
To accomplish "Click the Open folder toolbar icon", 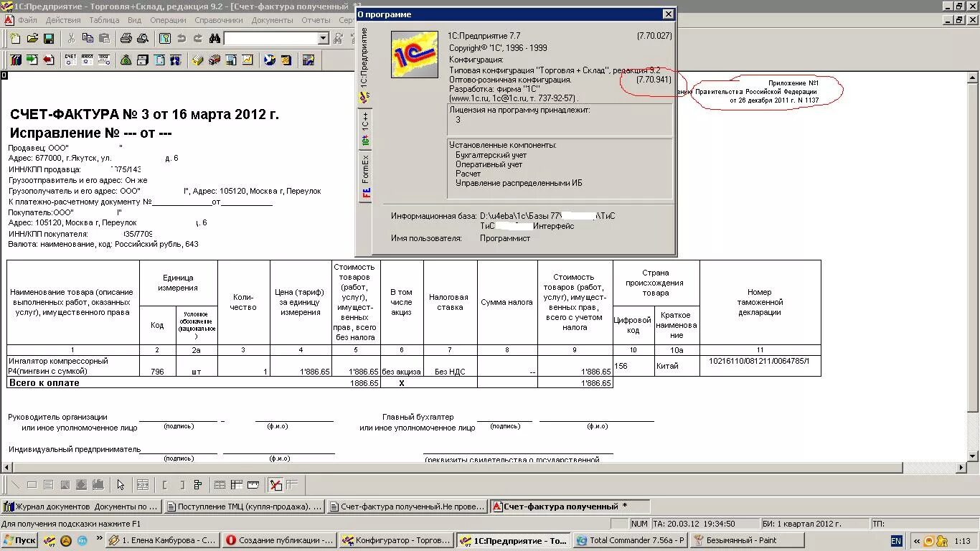I will (32, 39).
